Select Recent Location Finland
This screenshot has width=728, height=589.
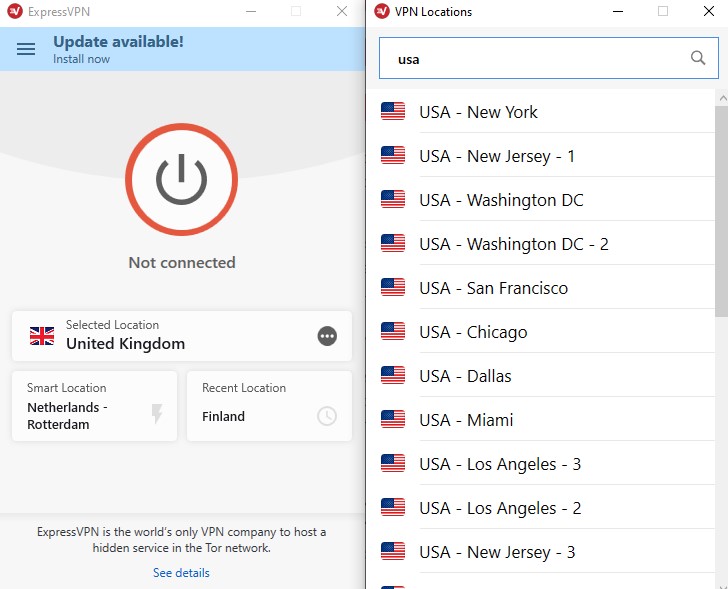click(269, 406)
